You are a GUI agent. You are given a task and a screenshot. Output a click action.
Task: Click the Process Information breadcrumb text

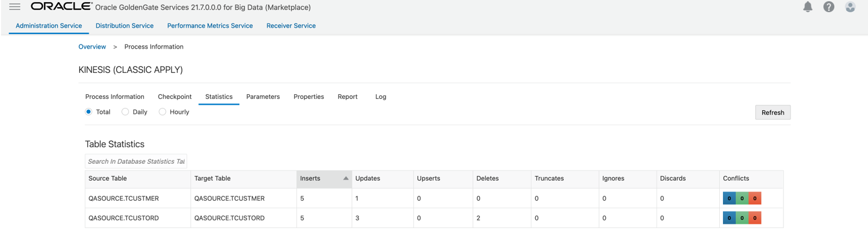click(x=154, y=47)
